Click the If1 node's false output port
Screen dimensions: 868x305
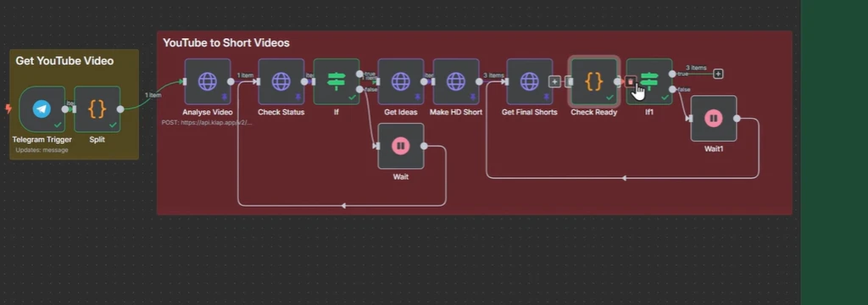pos(672,89)
